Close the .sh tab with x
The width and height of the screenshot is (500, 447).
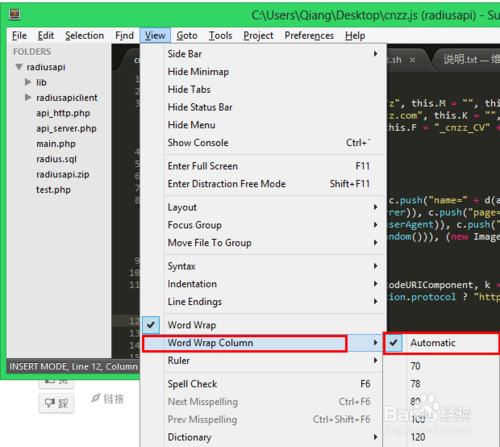pyautogui.click(x=412, y=60)
